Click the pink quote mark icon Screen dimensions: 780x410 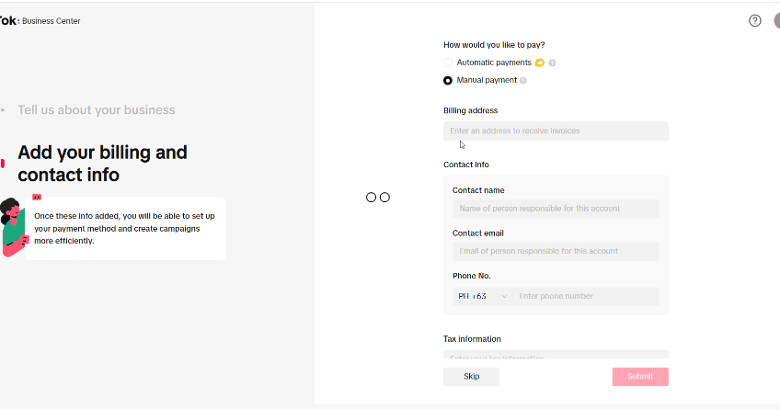tap(37, 198)
